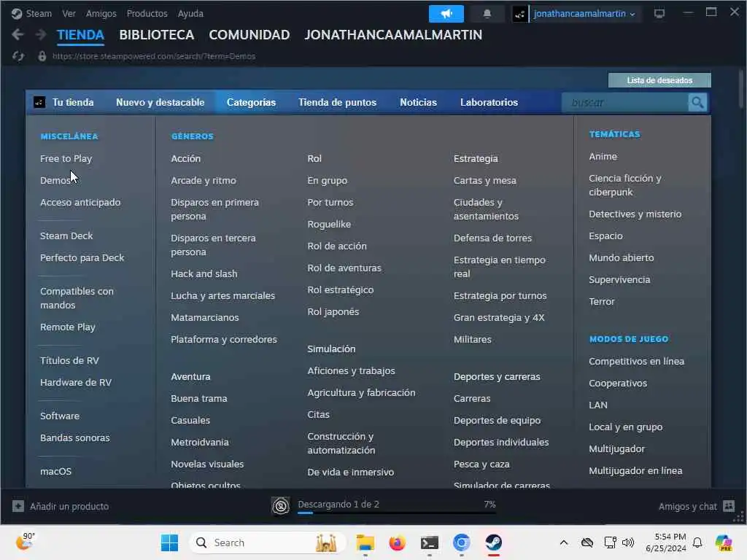
Task: Click the Lista de deseados button
Action: pos(659,80)
